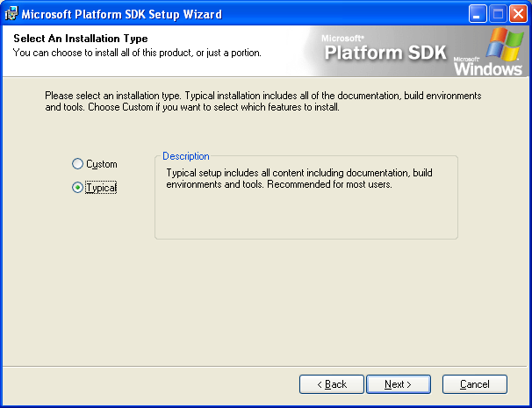
Task: Click the 'Description' group label
Action: pos(186,156)
